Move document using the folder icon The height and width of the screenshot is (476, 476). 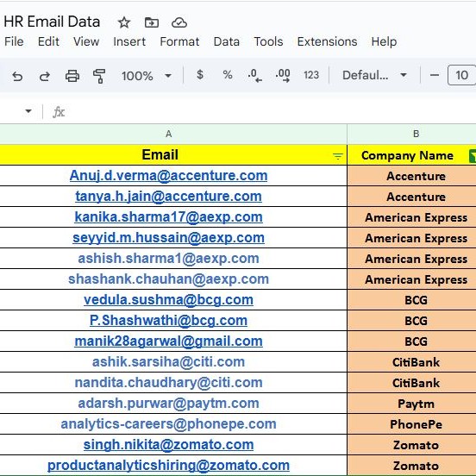coord(152,22)
